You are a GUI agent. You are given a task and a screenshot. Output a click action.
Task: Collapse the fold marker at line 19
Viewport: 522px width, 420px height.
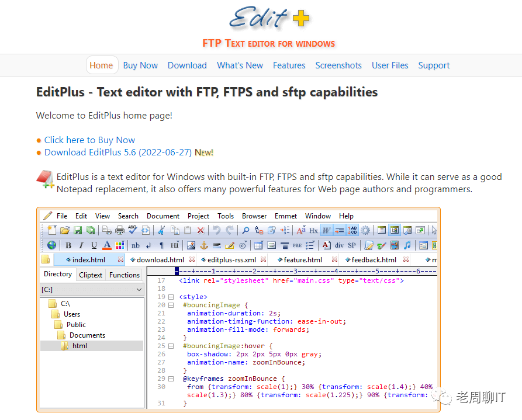tap(171, 297)
